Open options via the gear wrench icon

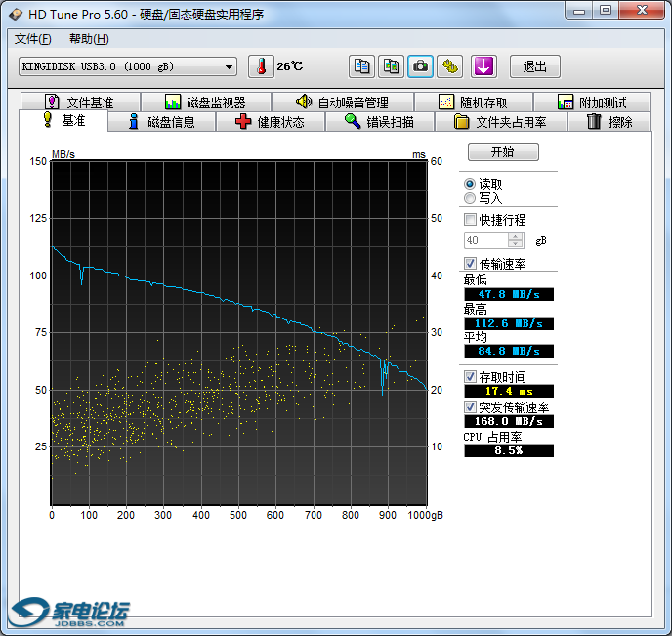pos(449,66)
